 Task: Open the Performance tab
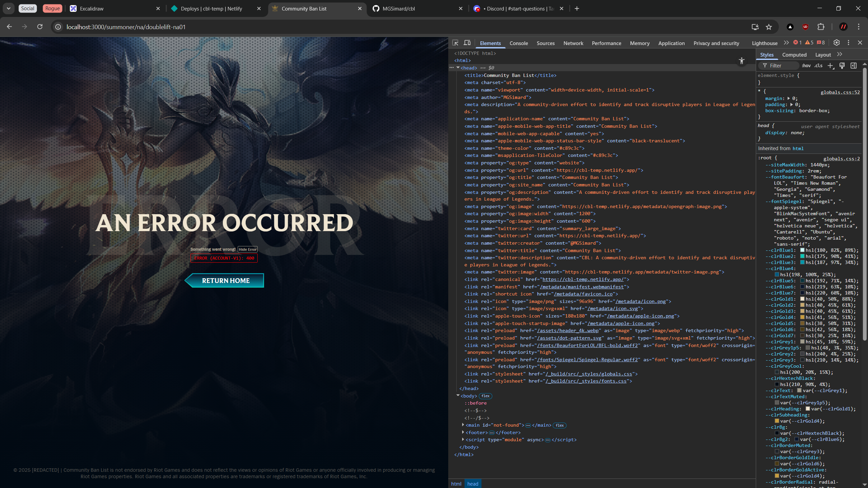click(x=607, y=43)
